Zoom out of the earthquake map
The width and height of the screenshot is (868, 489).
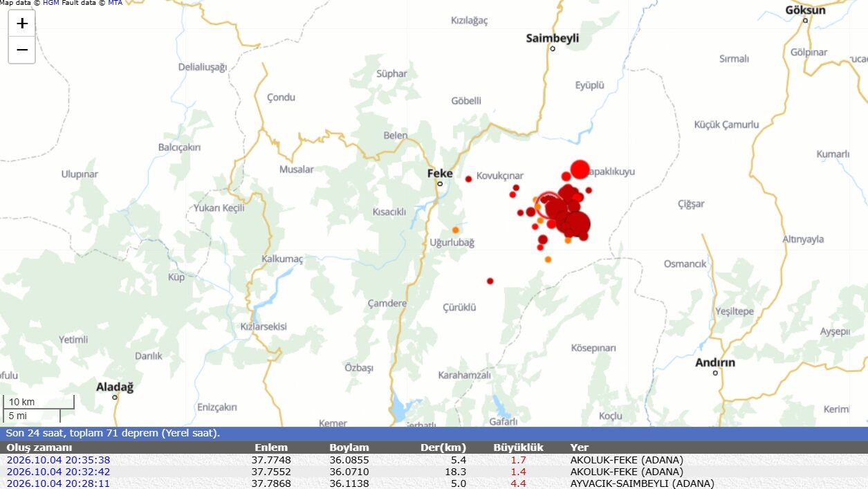(22, 50)
